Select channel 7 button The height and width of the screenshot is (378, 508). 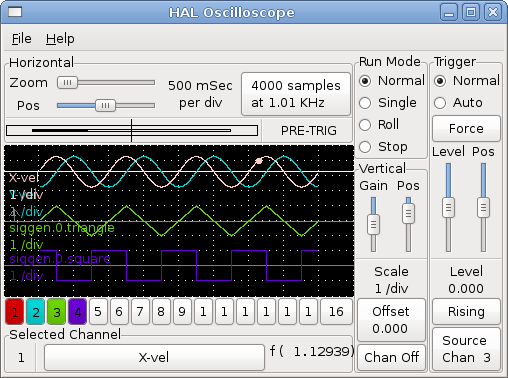click(x=140, y=312)
